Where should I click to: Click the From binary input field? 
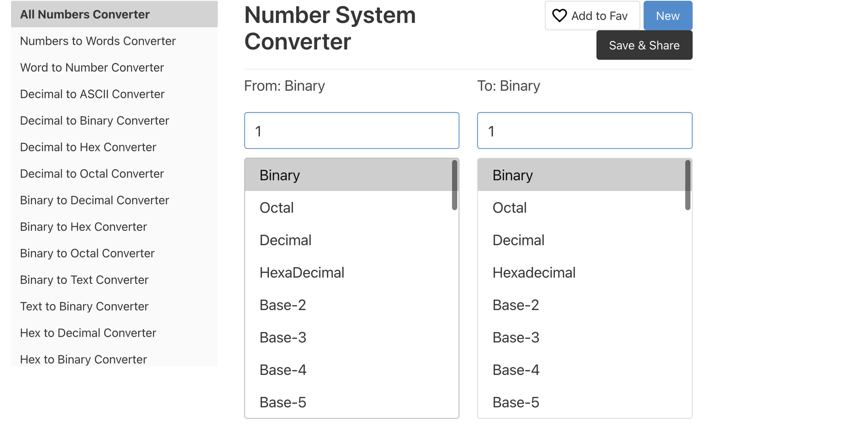[x=352, y=131]
